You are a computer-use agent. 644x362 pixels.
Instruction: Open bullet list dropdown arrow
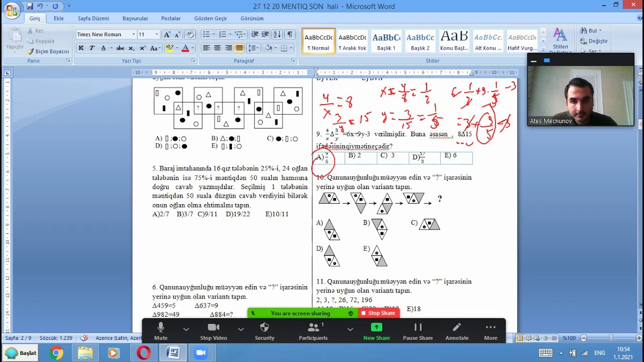click(213, 34)
